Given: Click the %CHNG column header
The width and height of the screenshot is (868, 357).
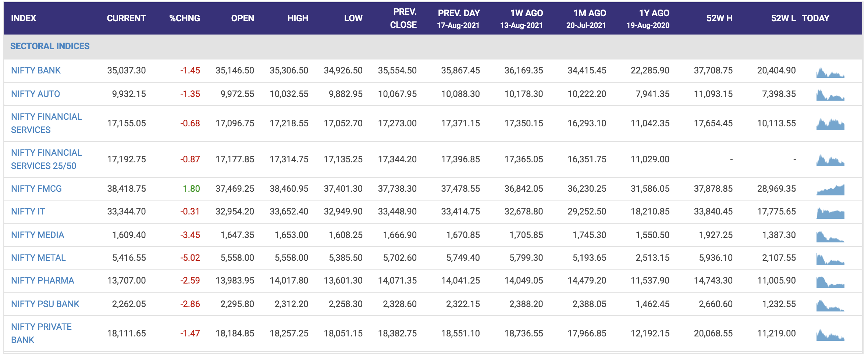Looking at the screenshot, I should [184, 18].
